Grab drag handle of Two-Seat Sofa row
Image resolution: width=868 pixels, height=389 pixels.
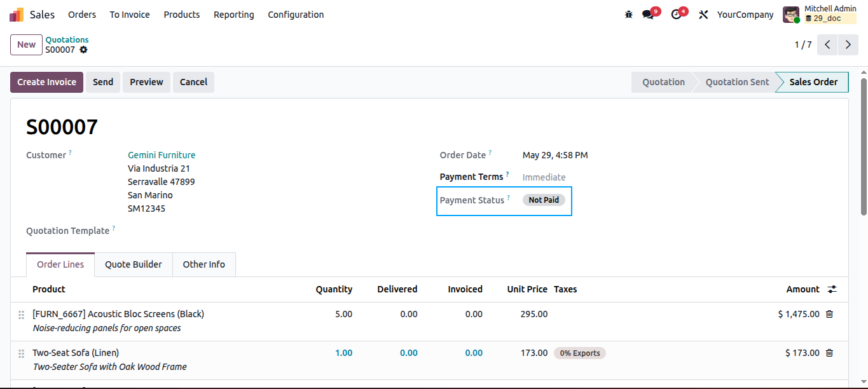coord(21,353)
